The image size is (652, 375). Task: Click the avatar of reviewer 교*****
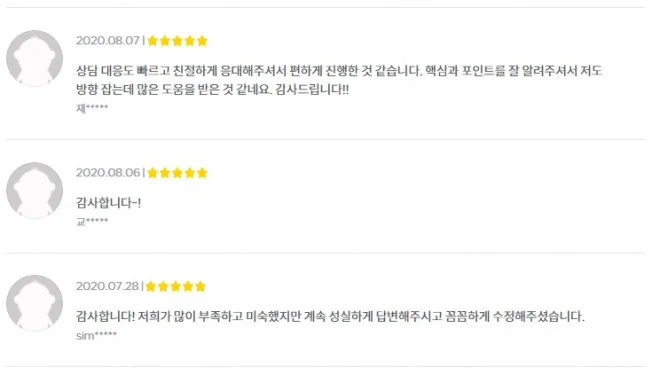point(35,190)
